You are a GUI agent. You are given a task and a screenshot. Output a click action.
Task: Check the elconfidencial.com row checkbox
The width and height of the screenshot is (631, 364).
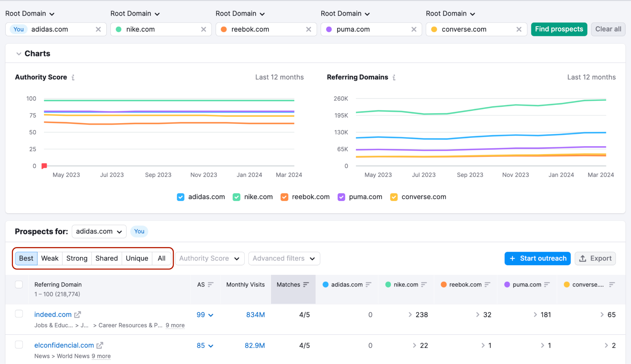19,344
